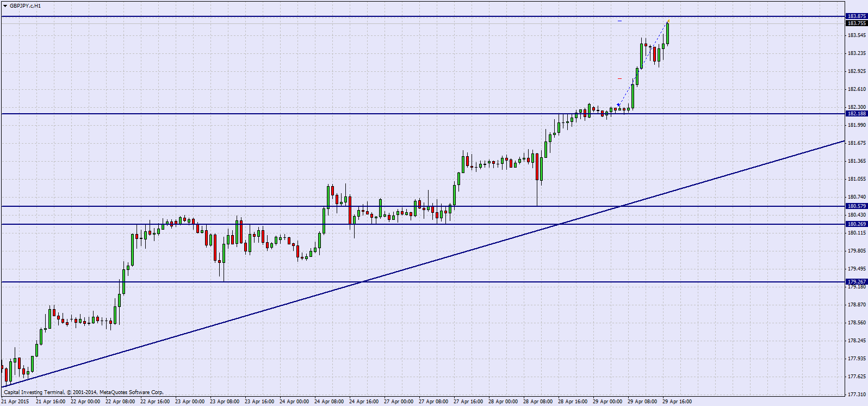Click the Capital Investing Terminal copyright text
868x406 pixels.
(x=84, y=392)
